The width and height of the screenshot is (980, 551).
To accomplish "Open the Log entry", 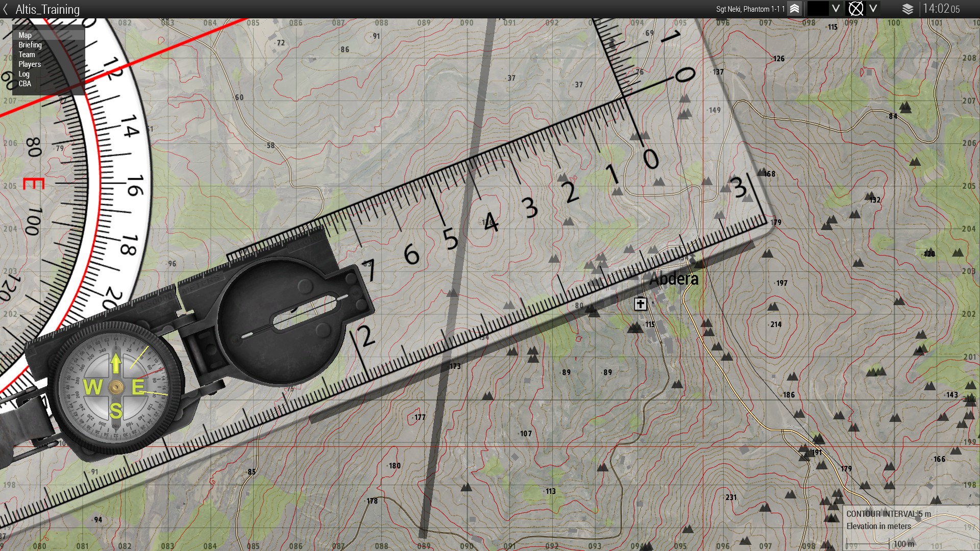I will [24, 74].
